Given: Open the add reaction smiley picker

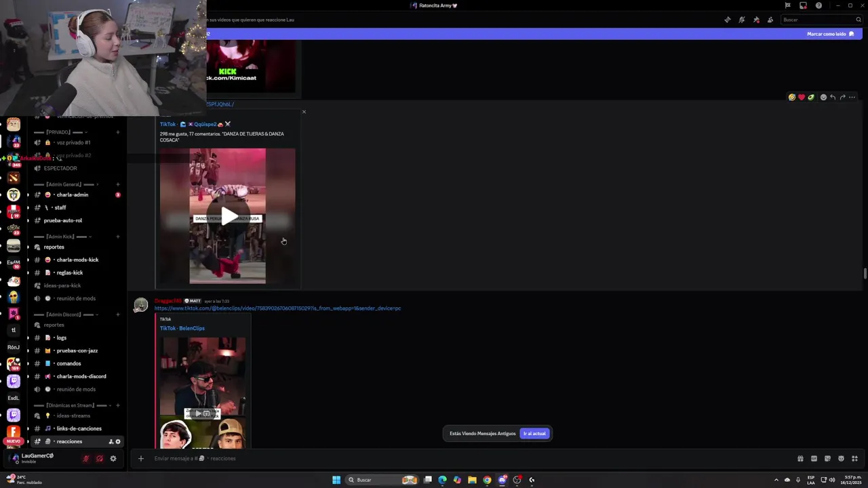Looking at the screenshot, I should coord(823,97).
